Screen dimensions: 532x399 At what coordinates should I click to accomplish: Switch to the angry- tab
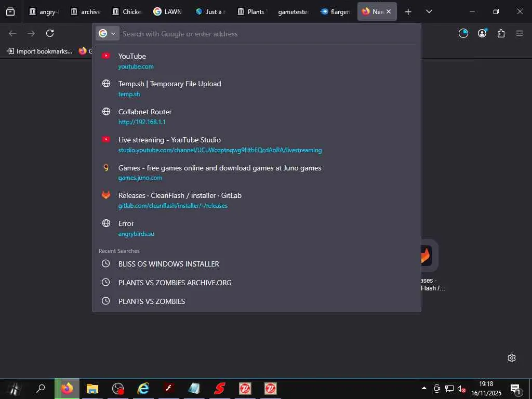coord(44,12)
